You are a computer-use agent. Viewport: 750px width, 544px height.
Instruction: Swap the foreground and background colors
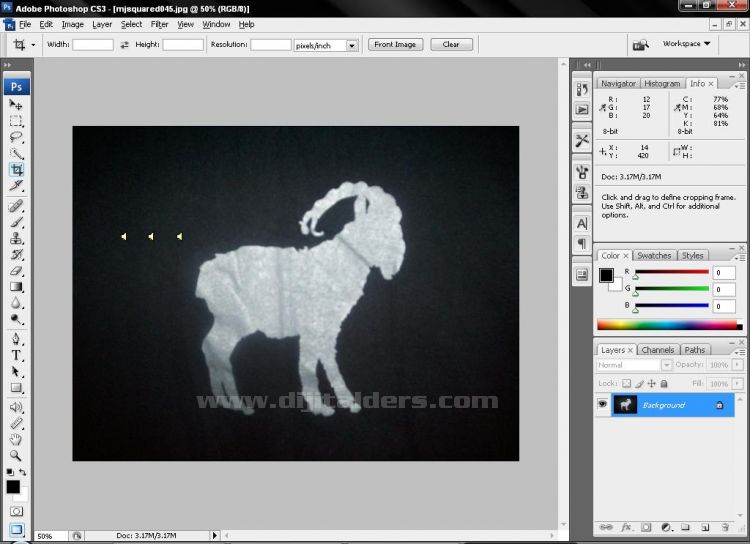pyautogui.click(x=24, y=473)
